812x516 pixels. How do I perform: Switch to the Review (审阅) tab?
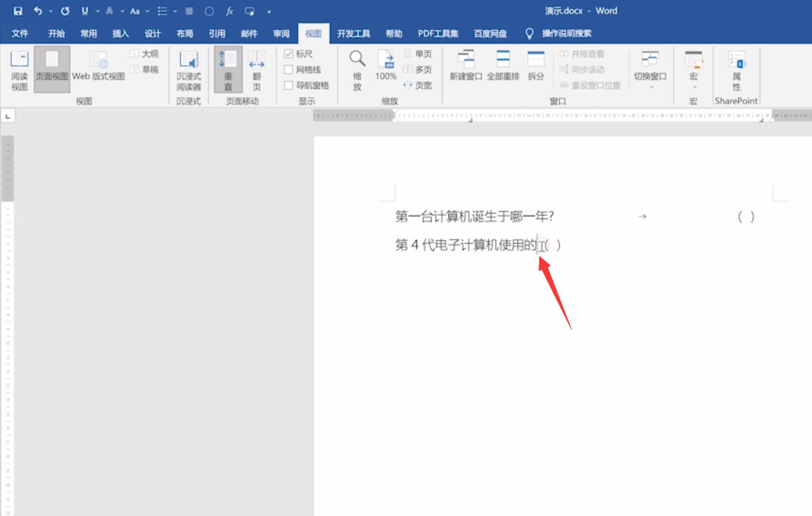(281, 33)
